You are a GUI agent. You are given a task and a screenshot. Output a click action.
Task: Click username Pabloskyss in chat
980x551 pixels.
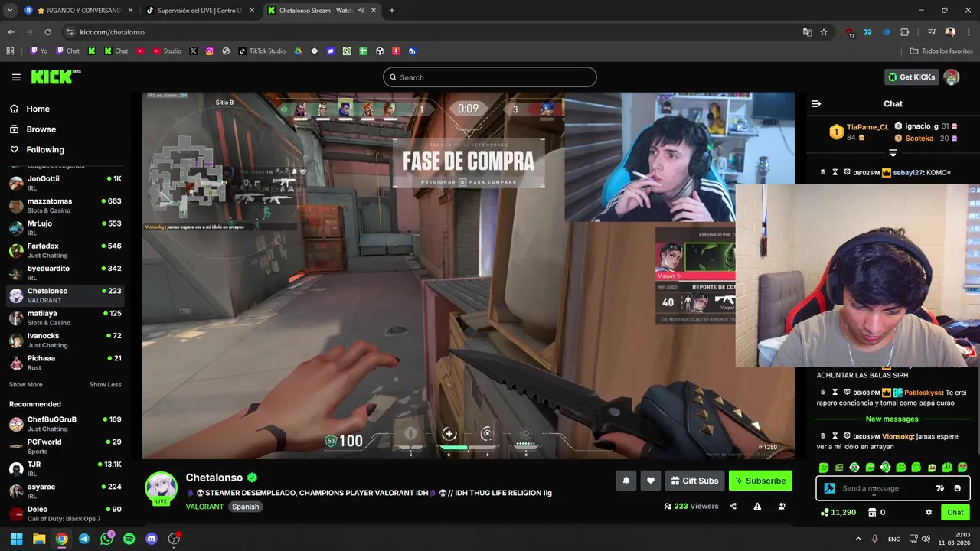click(x=923, y=393)
